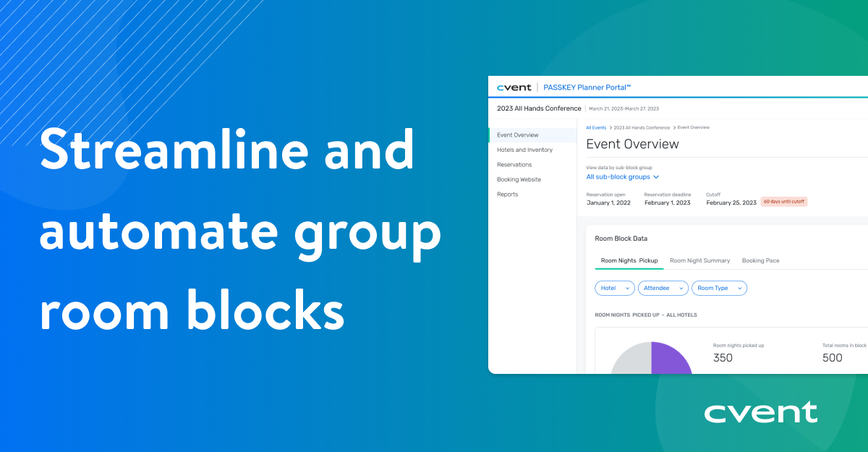Switch to the Room Night Summary tab
Image resolution: width=868 pixels, height=452 pixels.
pos(699,260)
